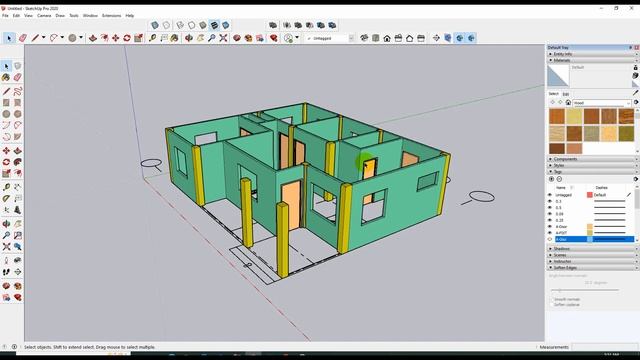Check Soften coplanar checkbox

tap(551, 305)
